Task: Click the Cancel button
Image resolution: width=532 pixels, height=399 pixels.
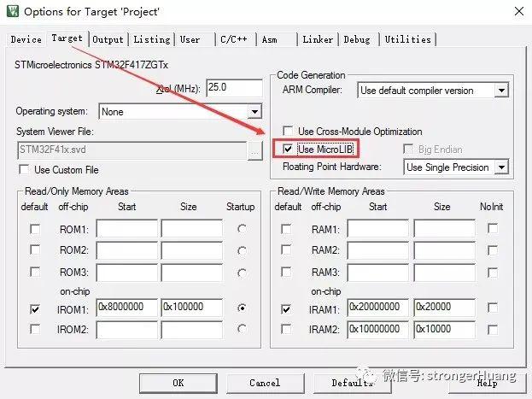Action: pos(265,383)
